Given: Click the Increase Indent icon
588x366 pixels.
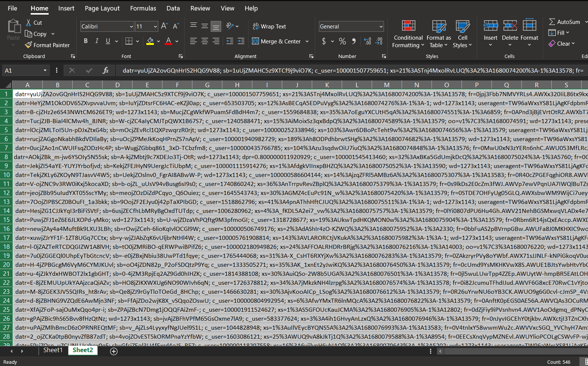Looking at the screenshot, I should pos(241,41).
